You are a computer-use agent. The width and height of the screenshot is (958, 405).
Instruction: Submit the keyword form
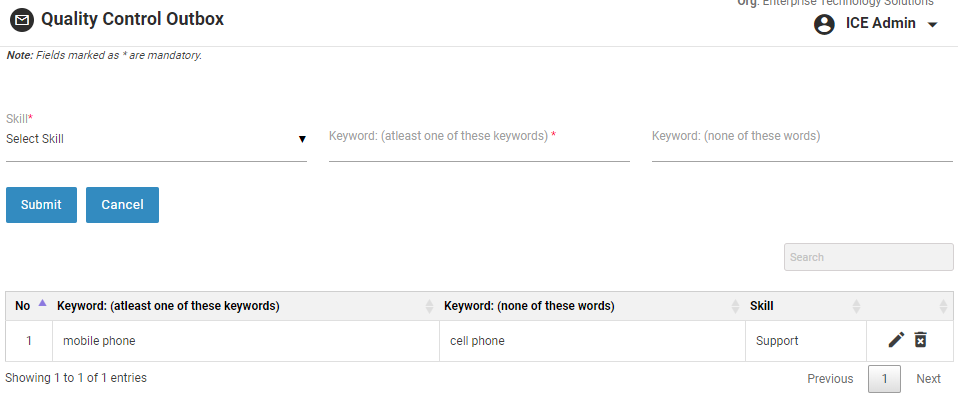pos(41,204)
